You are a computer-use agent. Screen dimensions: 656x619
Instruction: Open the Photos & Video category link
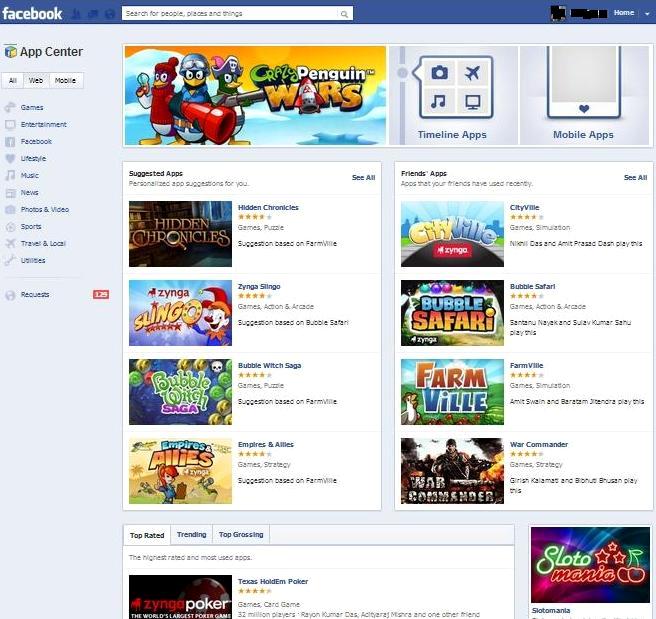[45, 210]
